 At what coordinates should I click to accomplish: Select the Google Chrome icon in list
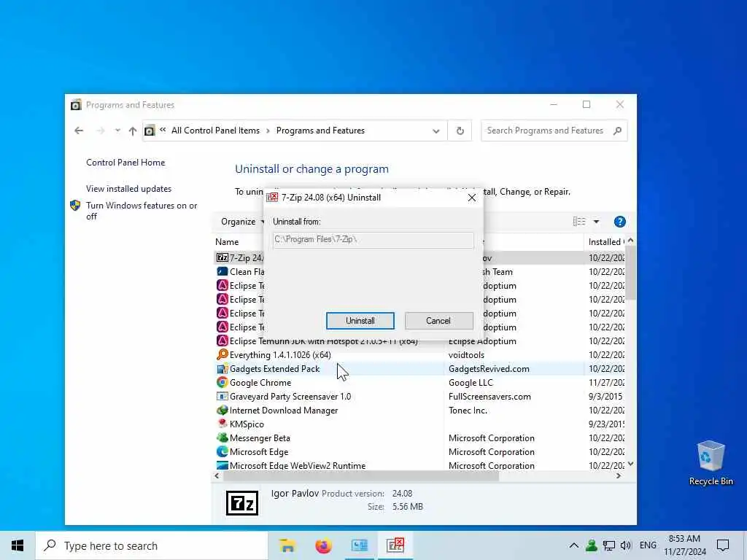(222, 382)
